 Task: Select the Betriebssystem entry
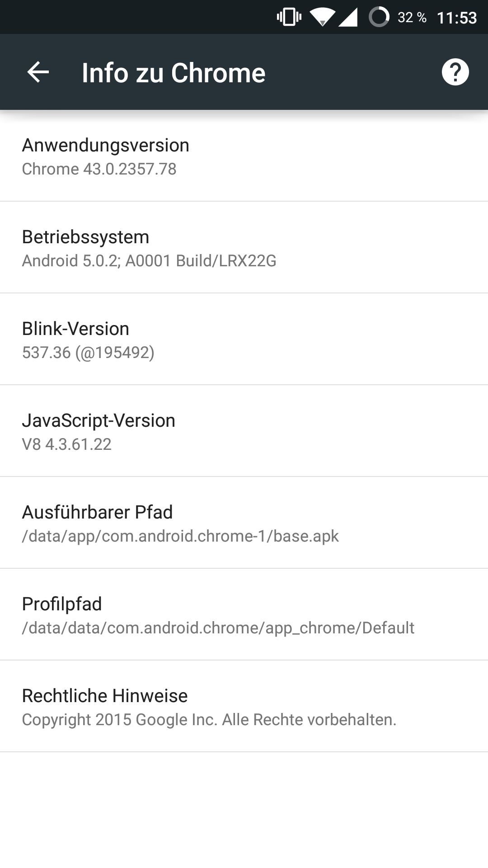(x=244, y=248)
